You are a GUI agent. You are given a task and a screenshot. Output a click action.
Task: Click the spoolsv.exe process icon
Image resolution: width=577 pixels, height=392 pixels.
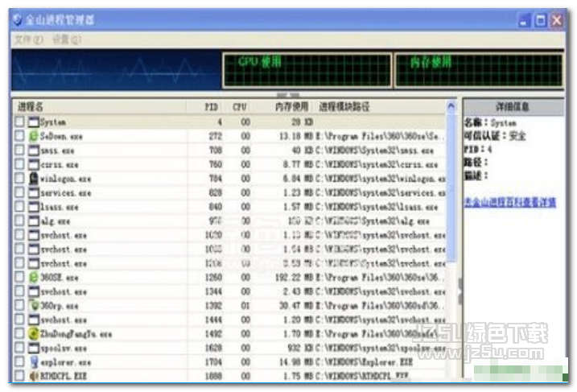34,348
